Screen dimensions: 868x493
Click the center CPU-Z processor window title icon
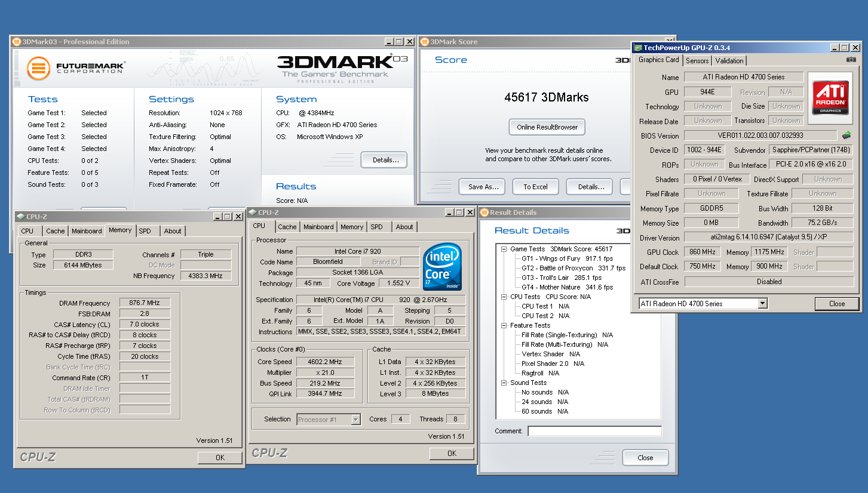(x=252, y=212)
